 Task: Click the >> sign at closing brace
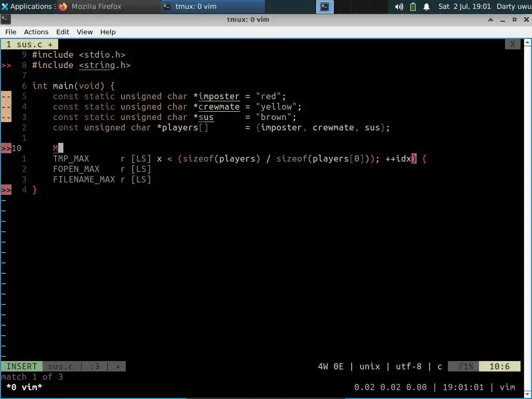coord(6,190)
